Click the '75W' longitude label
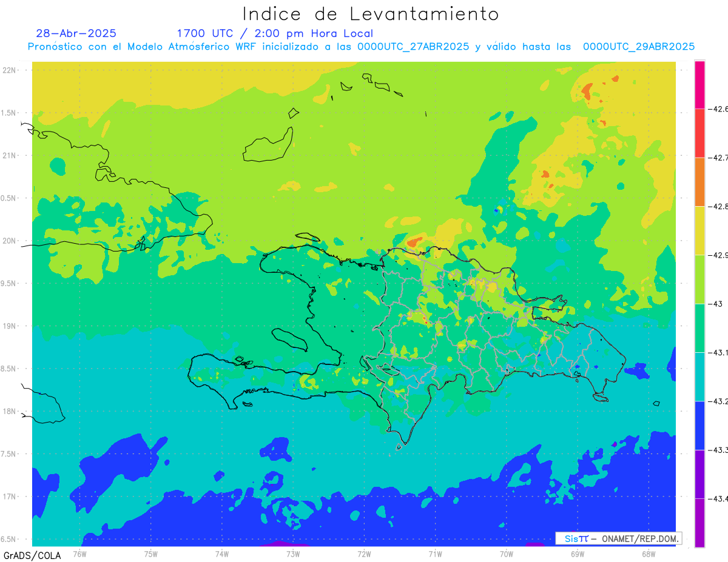The image size is (728, 562). tap(150, 554)
